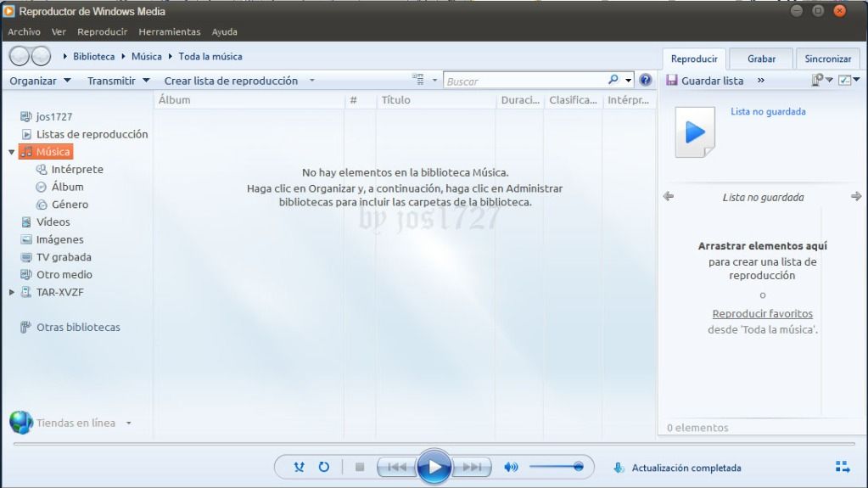Image resolution: width=868 pixels, height=488 pixels.
Task: Open the Ayuda menu
Action: point(224,32)
